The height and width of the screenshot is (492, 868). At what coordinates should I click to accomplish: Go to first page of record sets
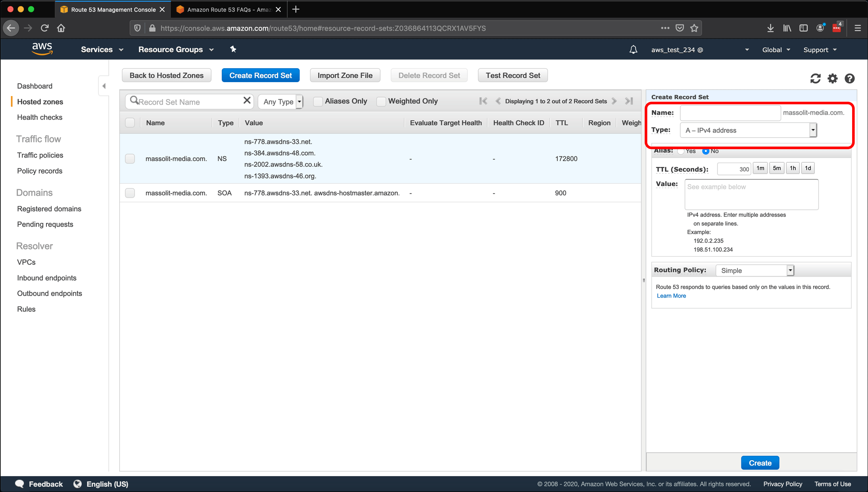pyautogui.click(x=483, y=101)
